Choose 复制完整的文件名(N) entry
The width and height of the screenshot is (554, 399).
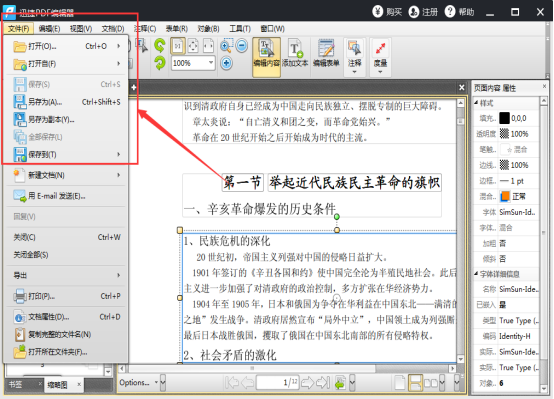(66, 334)
